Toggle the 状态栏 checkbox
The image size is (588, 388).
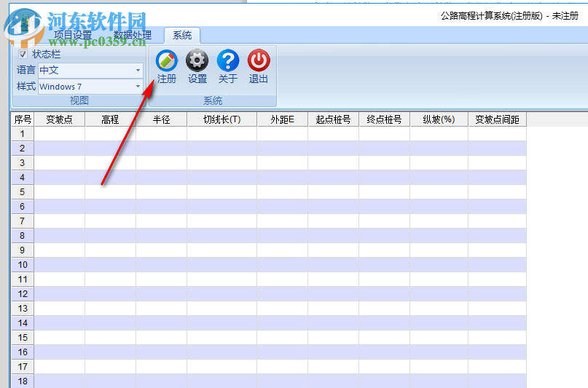(x=23, y=55)
